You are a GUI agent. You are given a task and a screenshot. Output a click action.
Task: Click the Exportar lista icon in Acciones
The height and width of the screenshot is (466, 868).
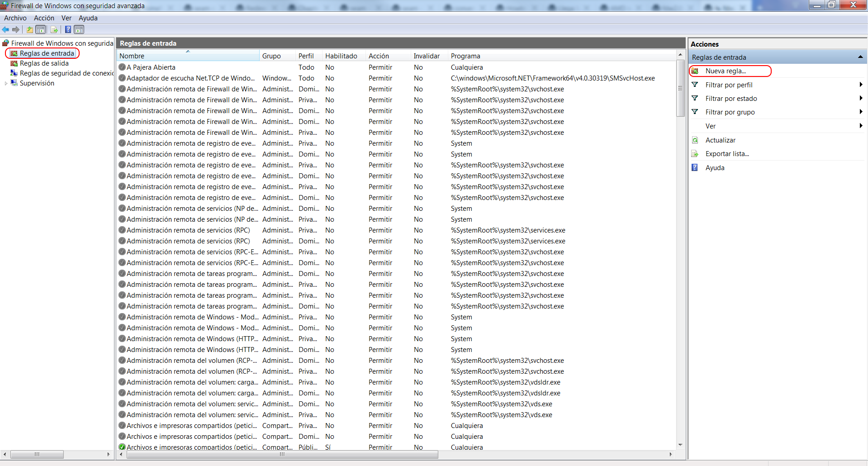pyautogui.click(x=695, y=154)
